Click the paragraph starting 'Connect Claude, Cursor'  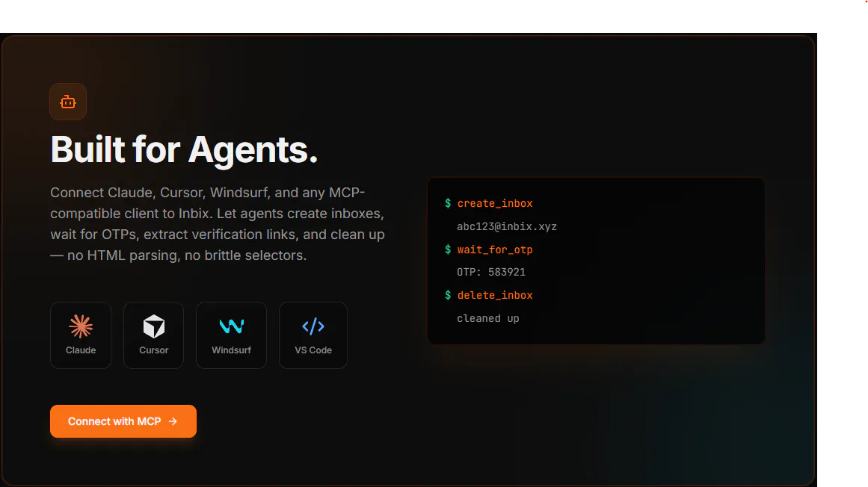218,224
